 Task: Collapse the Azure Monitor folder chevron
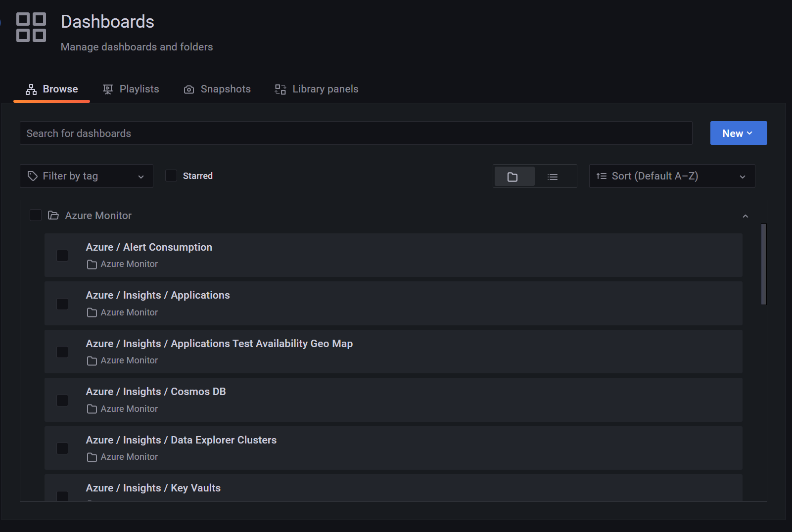tap(745, 216)
